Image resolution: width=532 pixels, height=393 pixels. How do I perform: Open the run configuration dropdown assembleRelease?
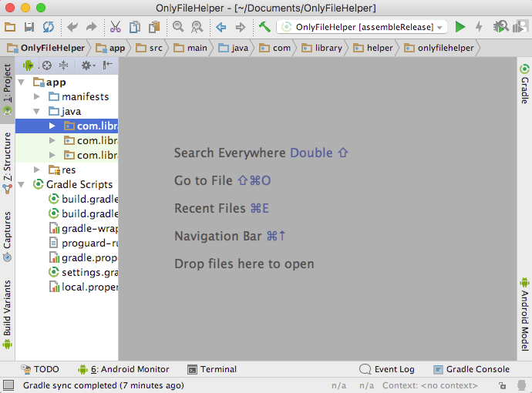click(x=362, y=27)
